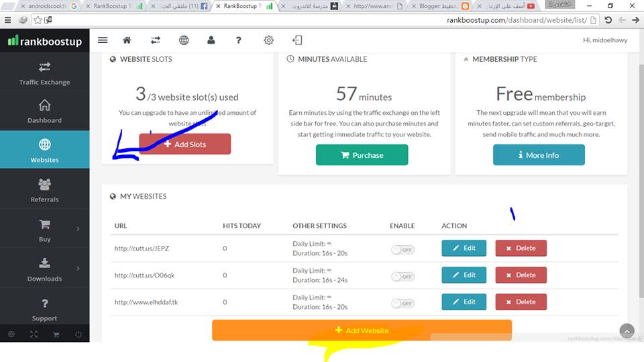Click the sidebar bottom settings gear icon

11,334
